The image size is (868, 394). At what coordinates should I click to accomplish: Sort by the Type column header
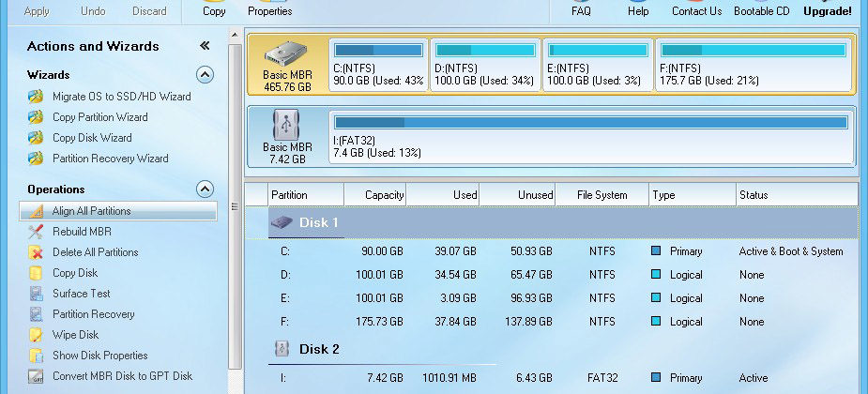693,195
